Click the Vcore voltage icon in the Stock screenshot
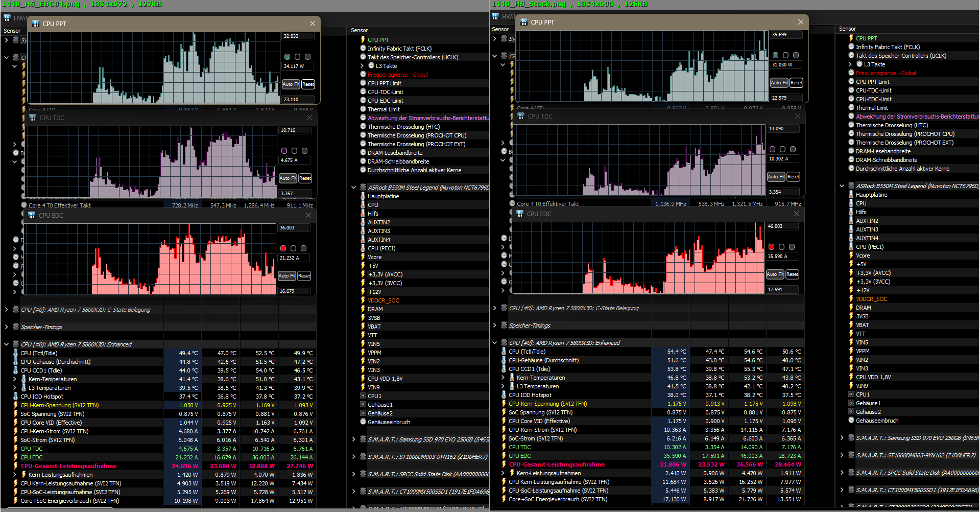The height and width of the screenshot is (512, 980). 851,255
